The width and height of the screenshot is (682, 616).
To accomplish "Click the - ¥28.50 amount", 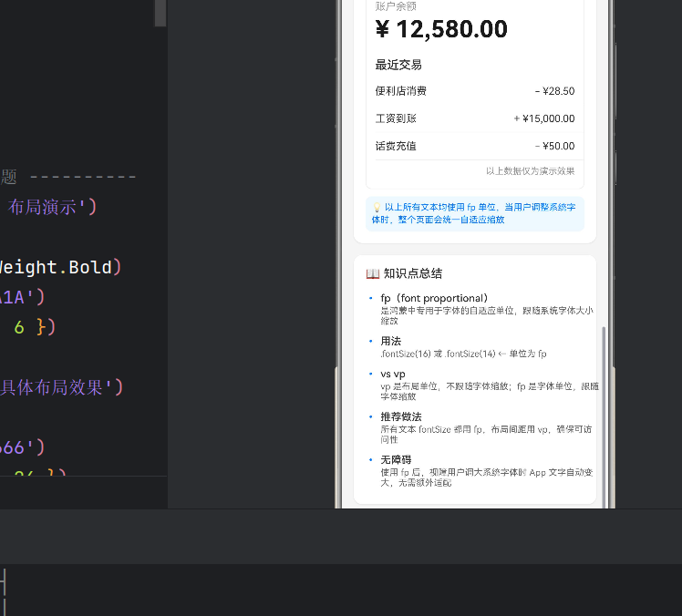I will 554,91.
